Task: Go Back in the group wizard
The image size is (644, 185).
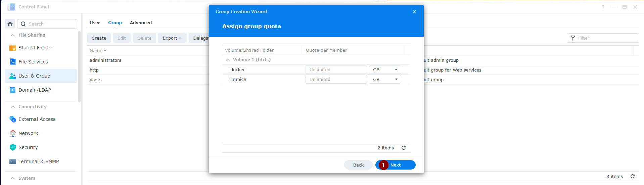Action: (x=358, y=165)
